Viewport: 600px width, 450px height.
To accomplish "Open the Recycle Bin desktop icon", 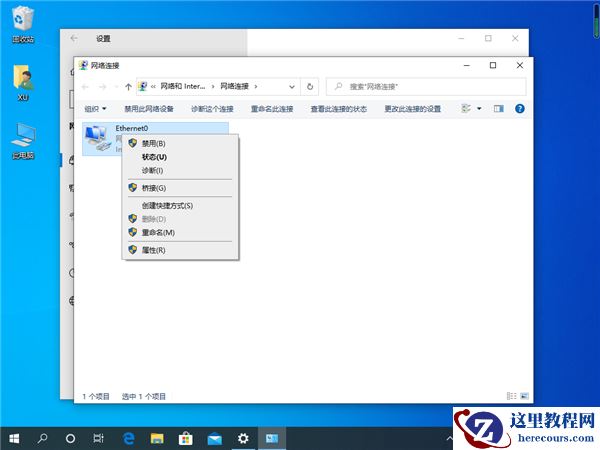I will click(23, 23).
